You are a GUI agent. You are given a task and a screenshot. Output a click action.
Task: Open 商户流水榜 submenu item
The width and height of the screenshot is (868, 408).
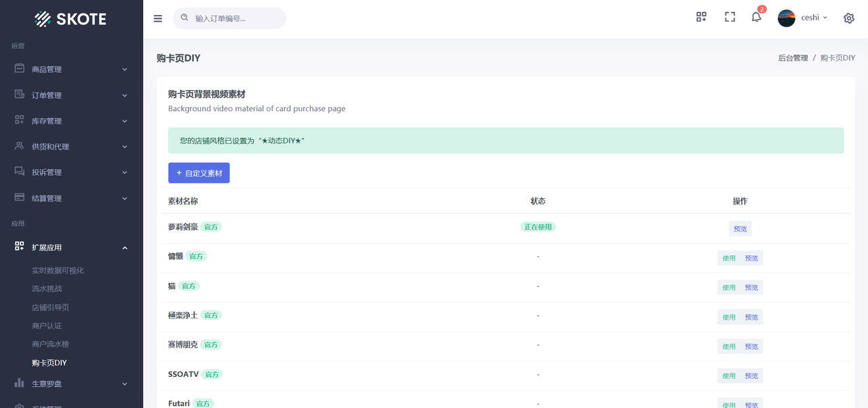[x=51, y=344]
